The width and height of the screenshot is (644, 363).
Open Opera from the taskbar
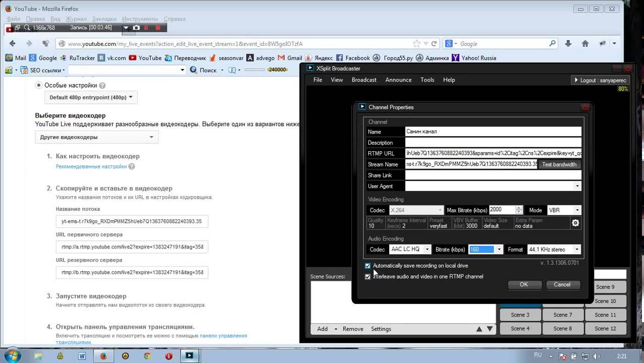tap(169, 356)
